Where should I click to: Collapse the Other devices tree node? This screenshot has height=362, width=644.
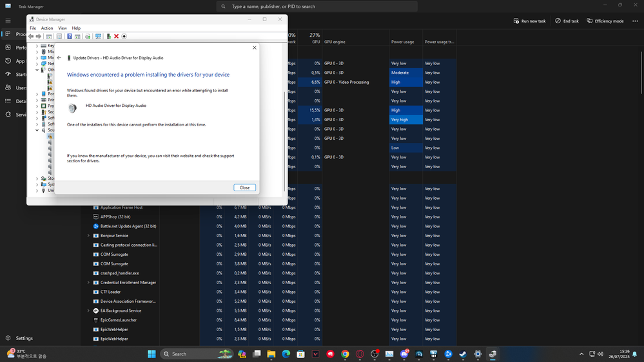37,70
